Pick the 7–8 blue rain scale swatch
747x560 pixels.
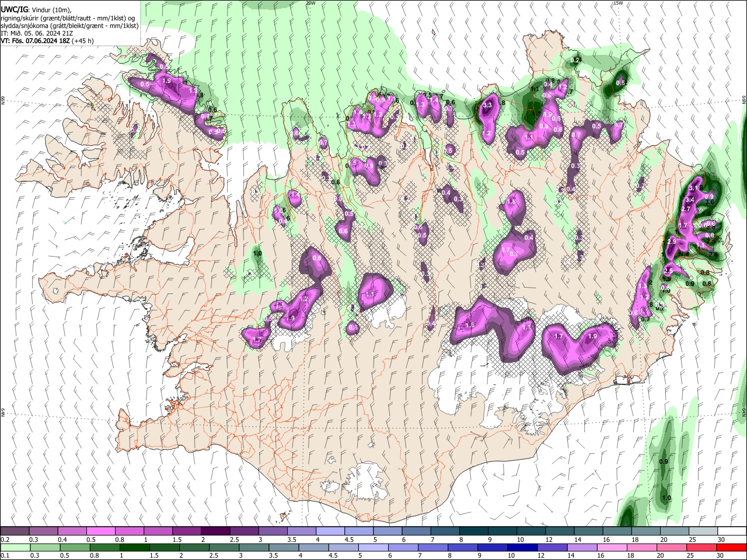433,547
